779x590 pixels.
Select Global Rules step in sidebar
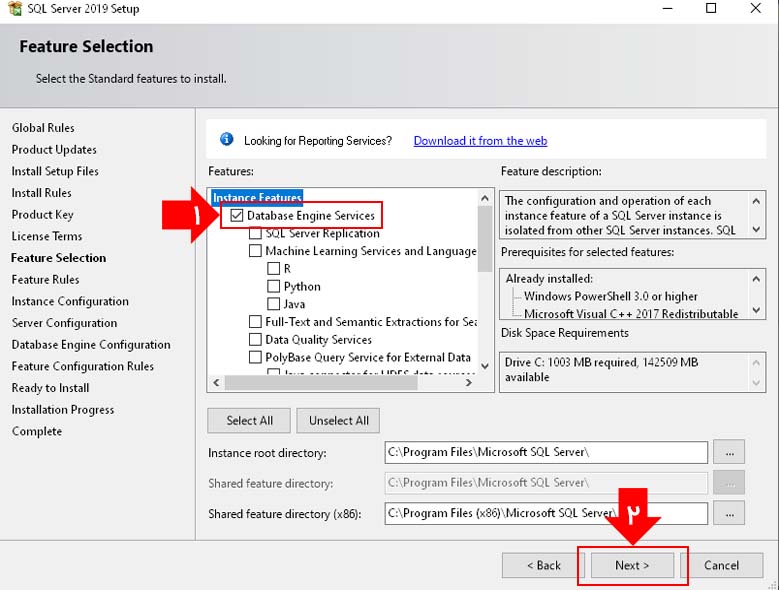click(43, 128)
